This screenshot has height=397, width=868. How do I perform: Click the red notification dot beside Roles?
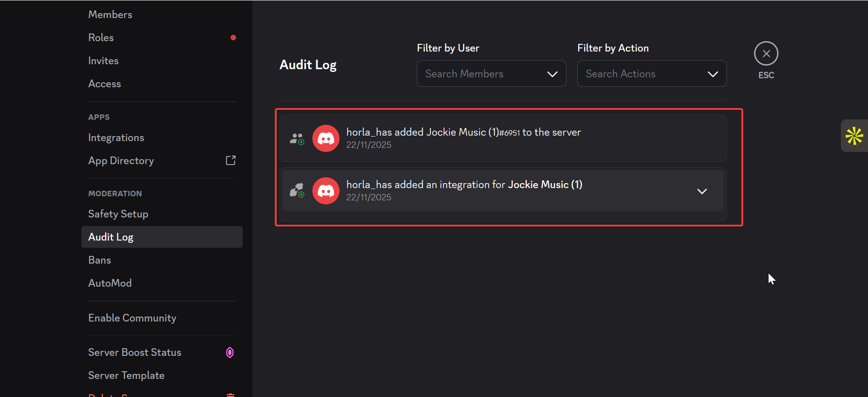click(233, 38)
